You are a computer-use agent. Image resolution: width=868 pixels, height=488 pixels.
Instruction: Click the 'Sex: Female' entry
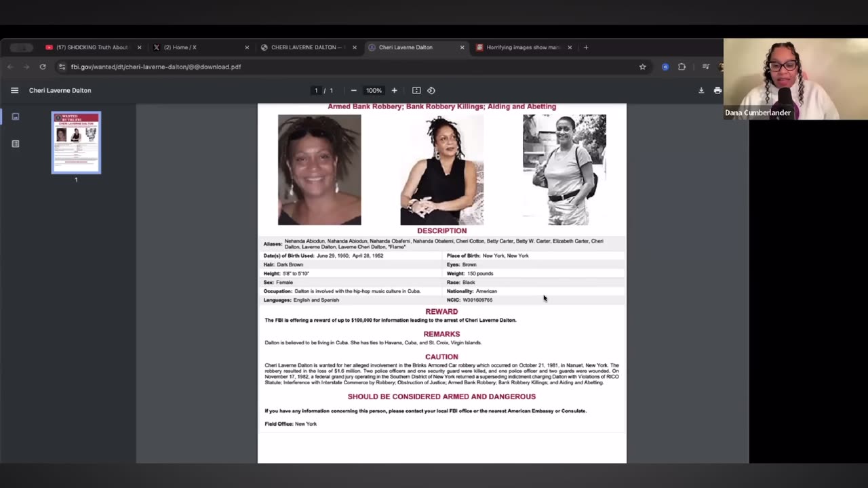tap(278, 282)
